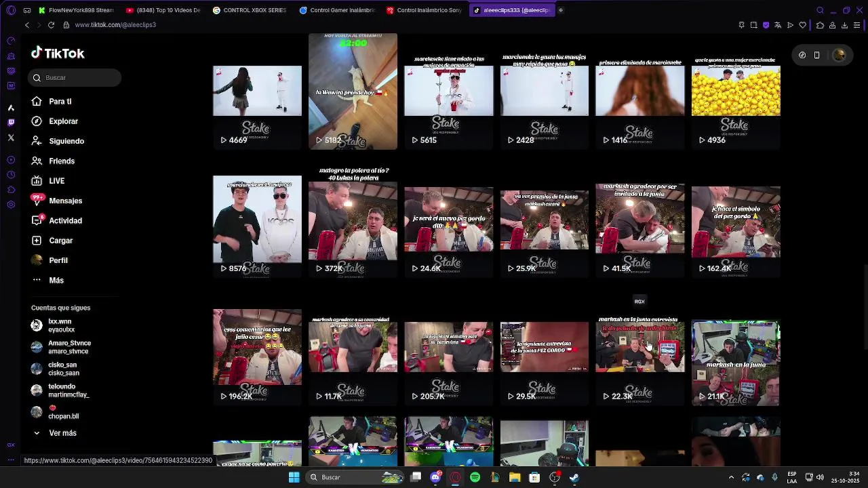Switch to FlowNewYork898 Stream tab
This screenshot has width=868, height=488.
[77, 10]
